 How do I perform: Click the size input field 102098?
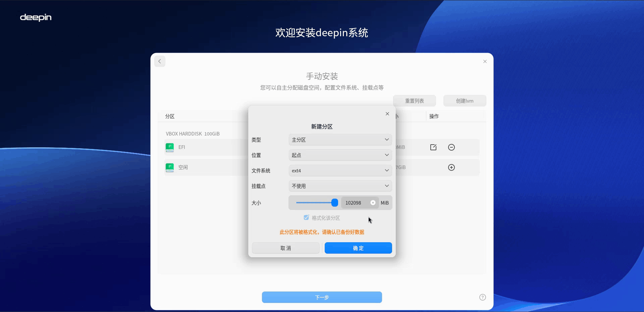(360, 203)
